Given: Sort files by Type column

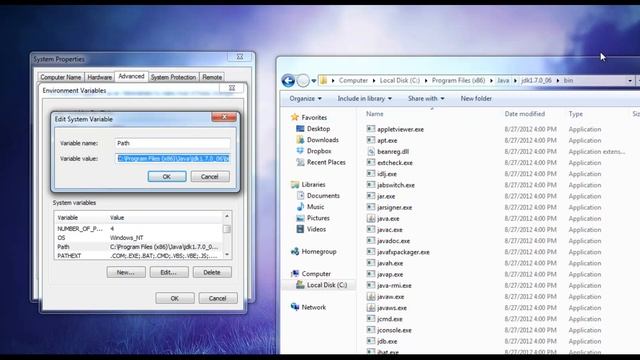Looking at the screenshot, I should coord(576,114).
